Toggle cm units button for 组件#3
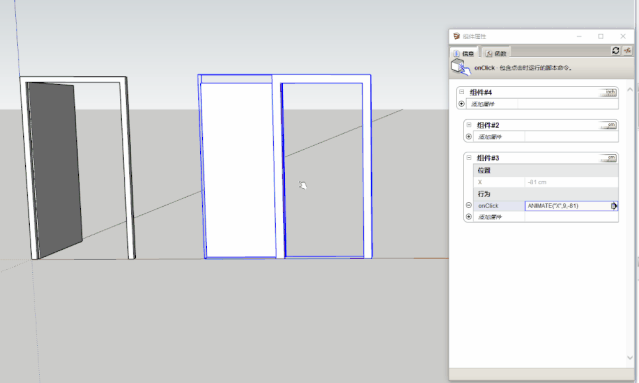639x383 pixels. [608, 158]
